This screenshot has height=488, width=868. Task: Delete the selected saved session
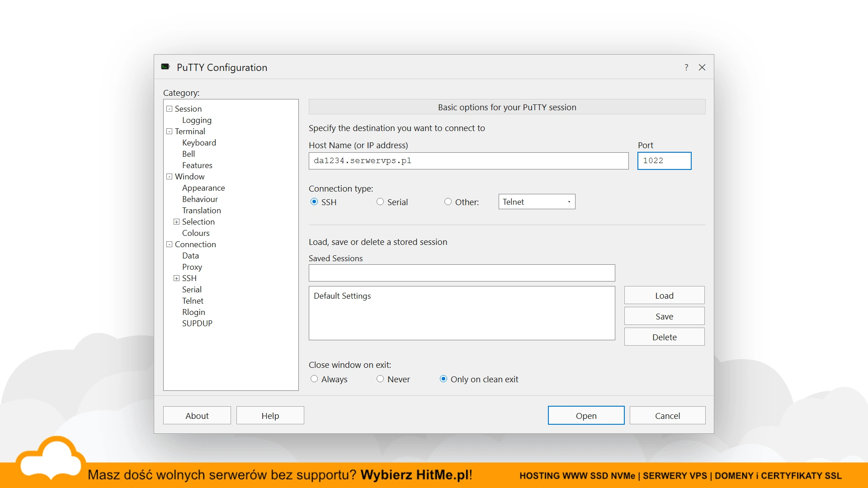(664, 337)
